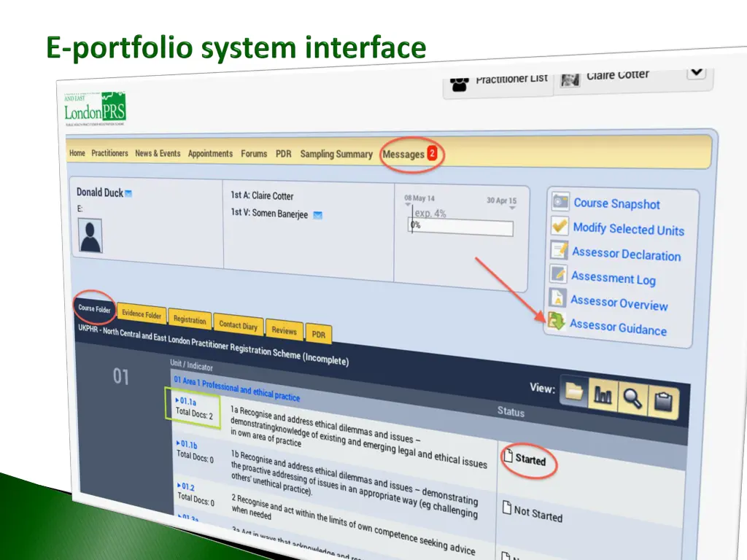This screenshot has width=747, height=560.
Task: Click the '08 May 14' start date
Action: (419, 198)
